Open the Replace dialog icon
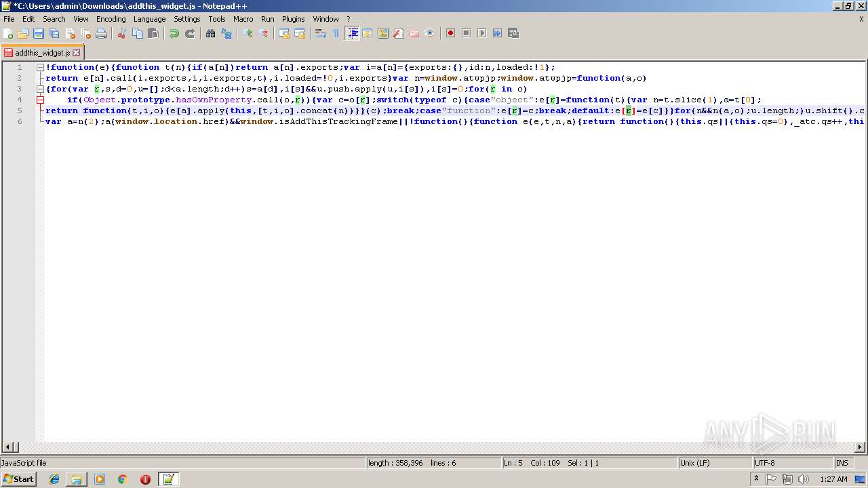The image size is (868, 488). (x=226, y=33)
